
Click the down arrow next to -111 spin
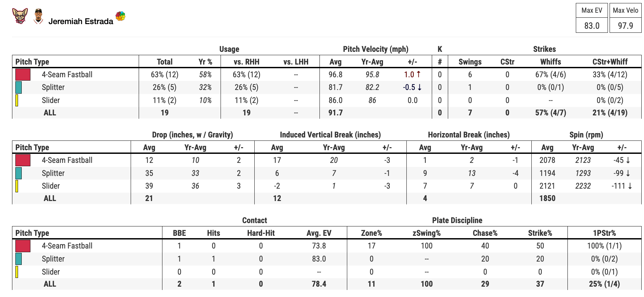click(630, 186)
